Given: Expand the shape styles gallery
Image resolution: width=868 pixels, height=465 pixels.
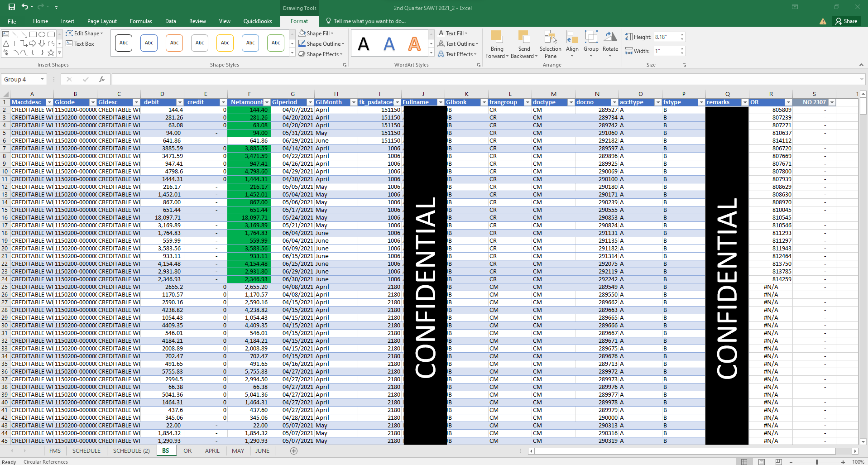Looking at the screenshot, I should 292,53.
